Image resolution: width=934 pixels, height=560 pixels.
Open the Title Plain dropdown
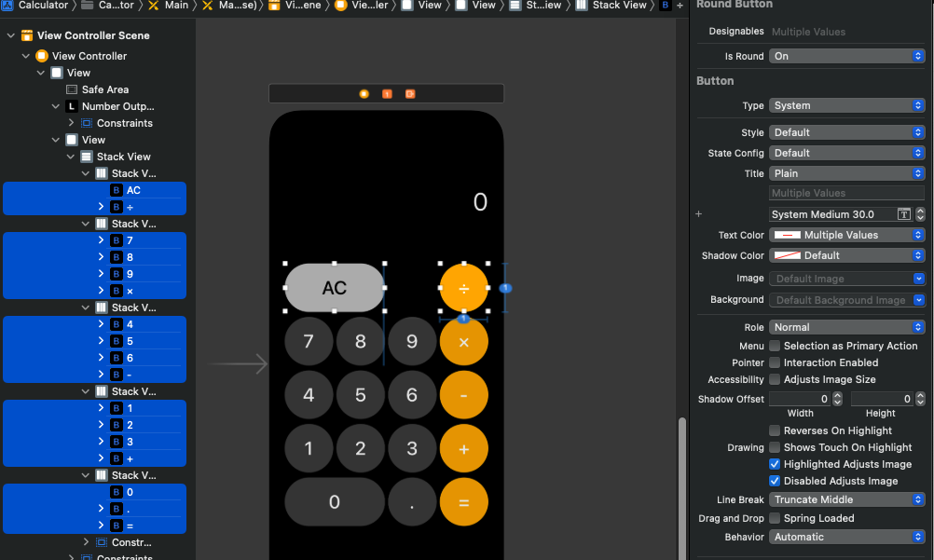click(x=846, y=173)
